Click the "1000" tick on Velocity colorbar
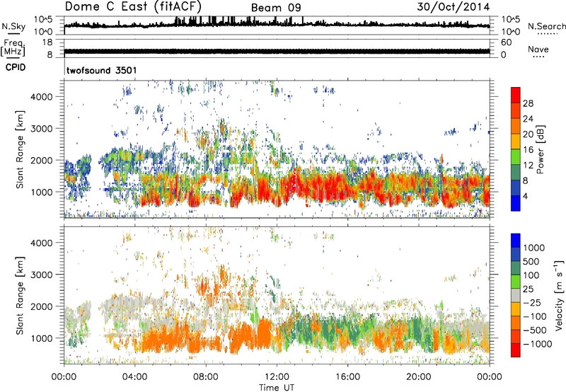This screenshot has width=566, height=392. tap(533, 248)
